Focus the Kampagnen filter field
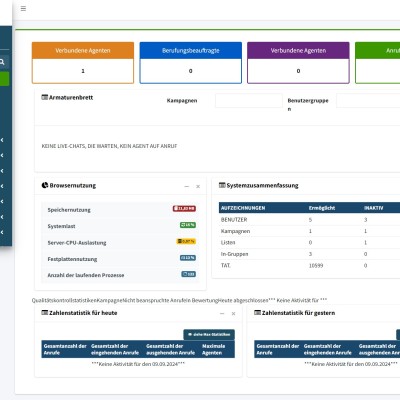The width and height of the screenshot is (400, 400). click(x=249, y=101)
